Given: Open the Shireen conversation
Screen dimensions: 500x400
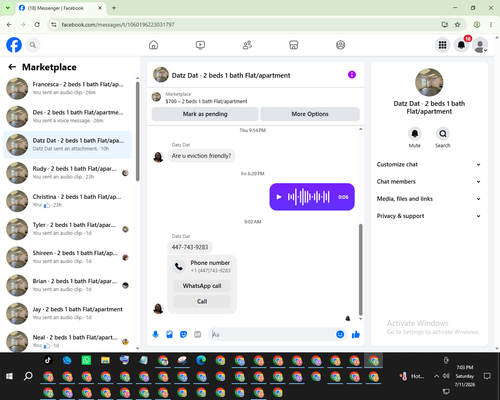Looking at the screenshot, I should (68, 257).
